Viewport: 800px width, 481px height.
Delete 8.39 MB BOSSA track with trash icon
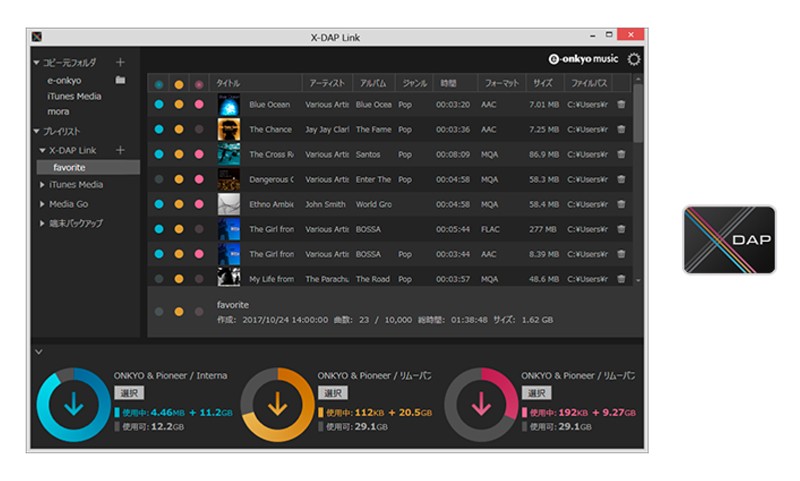(x=621, y=254)
